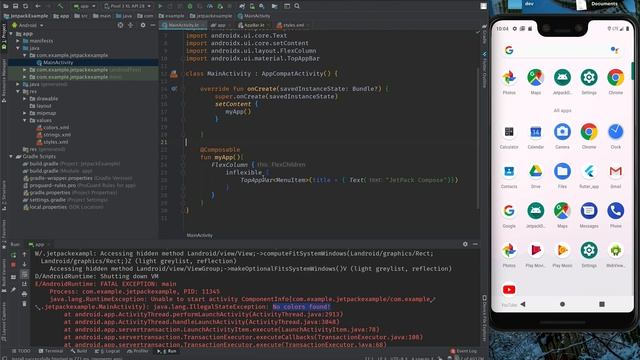Toggle soft-wrap in Run console
The height and width of the screenshot is (360, 640).
(x=24, y=274)
